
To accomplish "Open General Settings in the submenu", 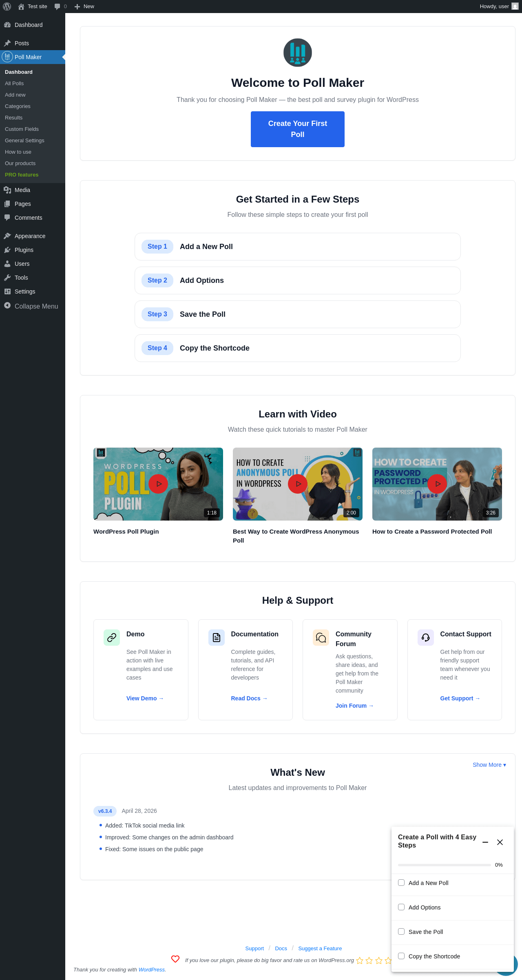I will pos(24,141).
